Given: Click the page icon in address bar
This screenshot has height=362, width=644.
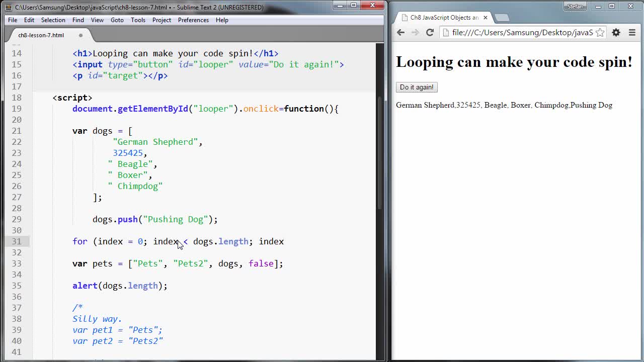Looking at the screenshot, I should [446, 32].
